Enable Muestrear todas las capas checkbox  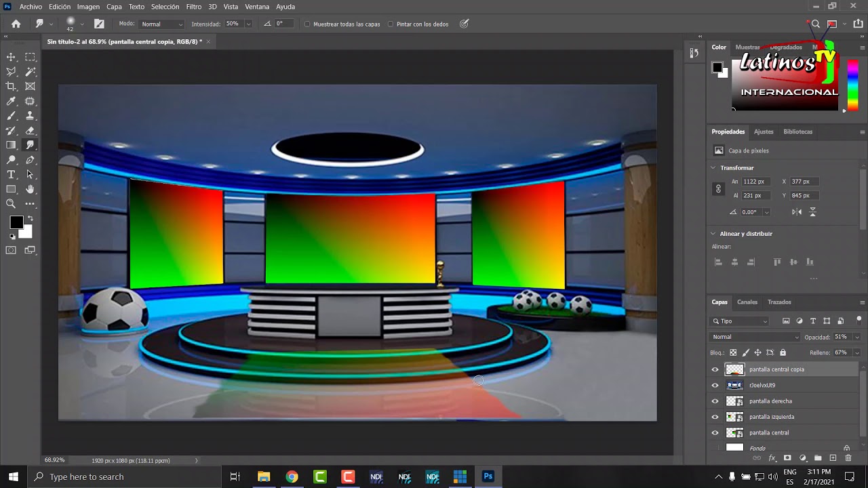307,24
